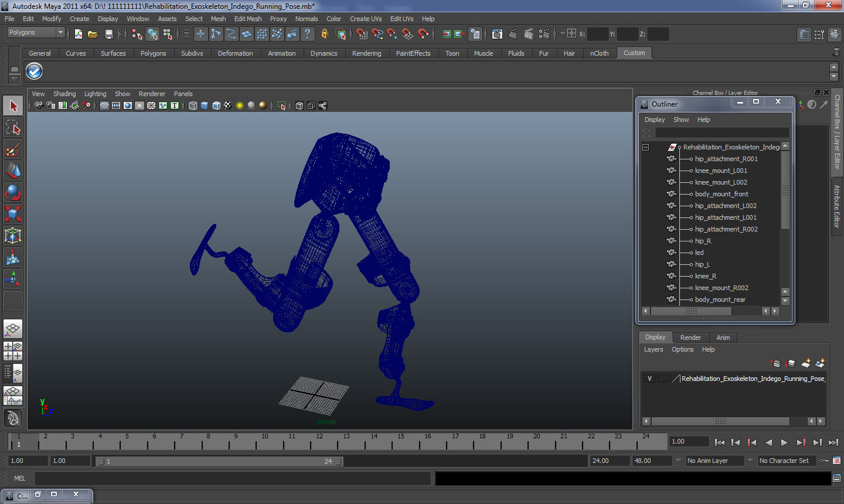
Task: Switch to single perspective view layout
Action: coord(13,329)
